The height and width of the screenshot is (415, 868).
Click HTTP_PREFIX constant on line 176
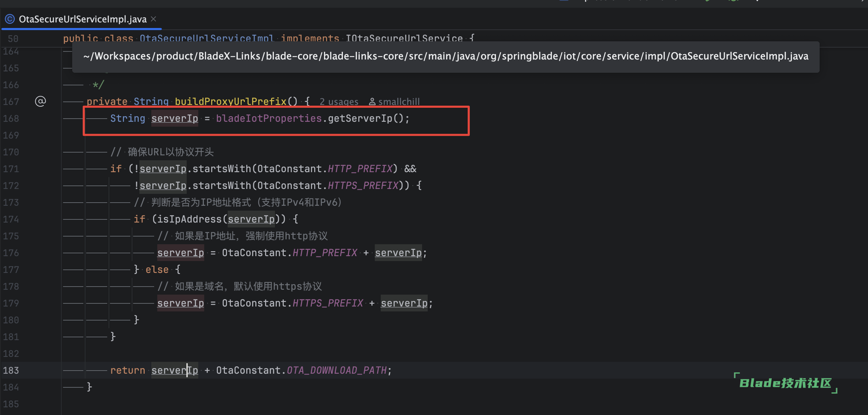325,253
